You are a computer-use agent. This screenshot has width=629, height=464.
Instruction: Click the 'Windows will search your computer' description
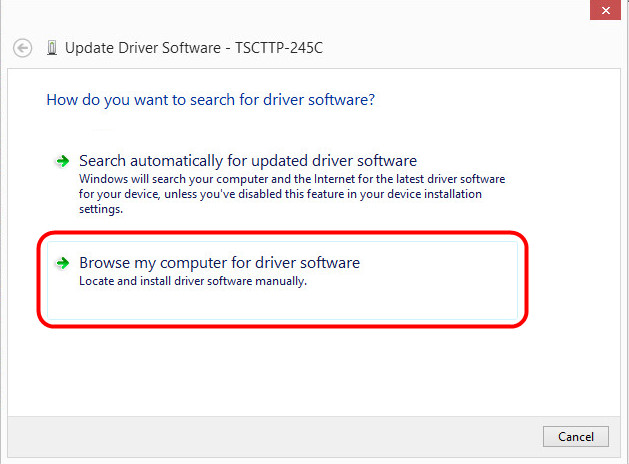click(180, 178)
